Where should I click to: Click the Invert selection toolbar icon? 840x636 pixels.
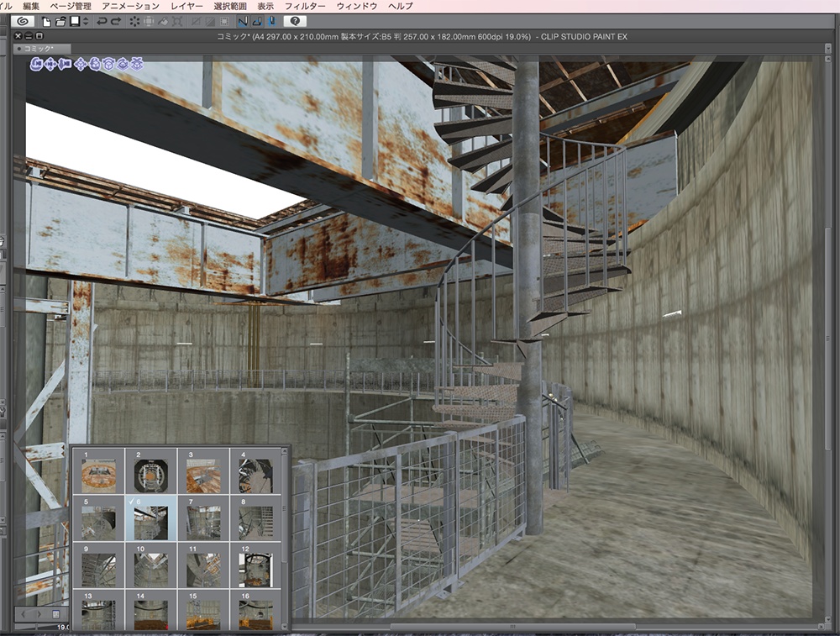pyautogui.click(x=211, y=22)
